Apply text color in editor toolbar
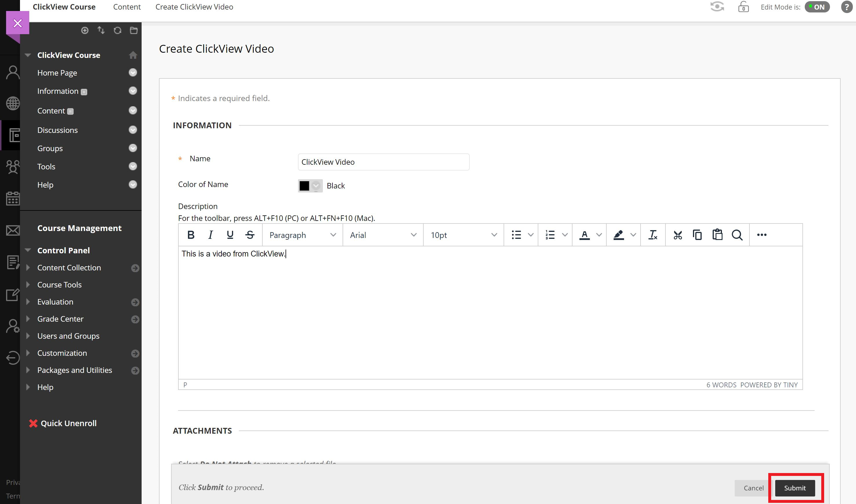Image resolution: width=856 pixels, height=504 pixels. tap(584, 235)
